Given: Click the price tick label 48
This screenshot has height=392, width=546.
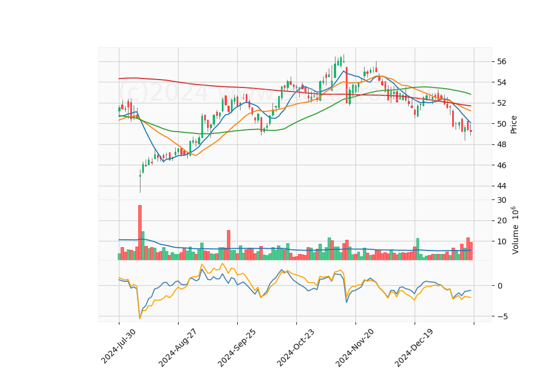Looking at the screenshot, I should pyautogui.click(x=502, y=144).
